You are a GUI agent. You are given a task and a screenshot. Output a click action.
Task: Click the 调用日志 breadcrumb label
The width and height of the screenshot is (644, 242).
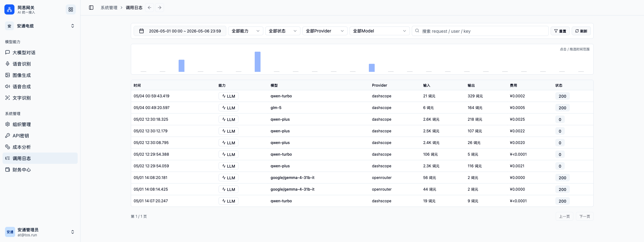(x=134, y=8)
